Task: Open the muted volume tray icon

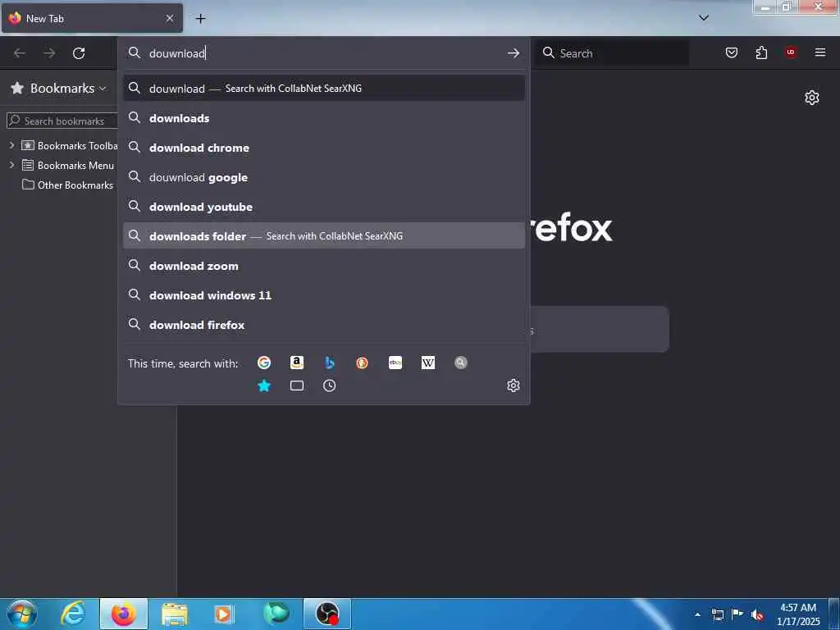Action: 757,614
